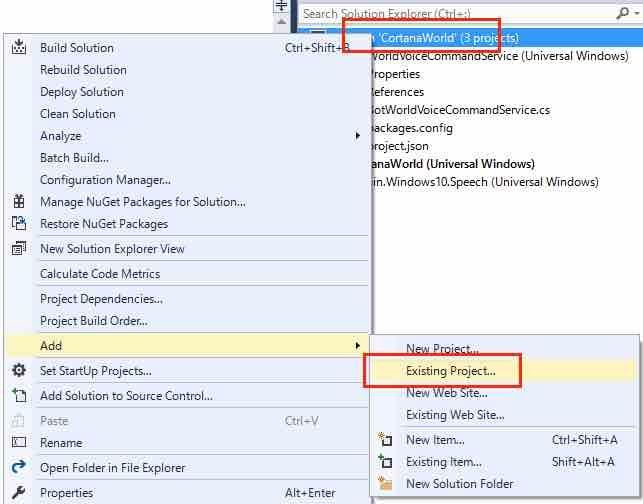Select New Web Site

tap(504, 393)
